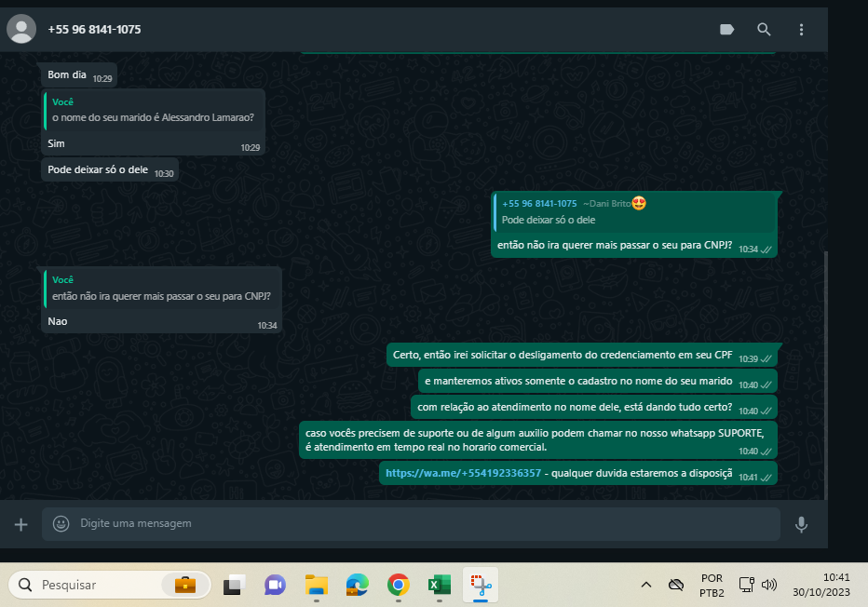
Task: Click the microphone voice message icon
Action: 801,524
